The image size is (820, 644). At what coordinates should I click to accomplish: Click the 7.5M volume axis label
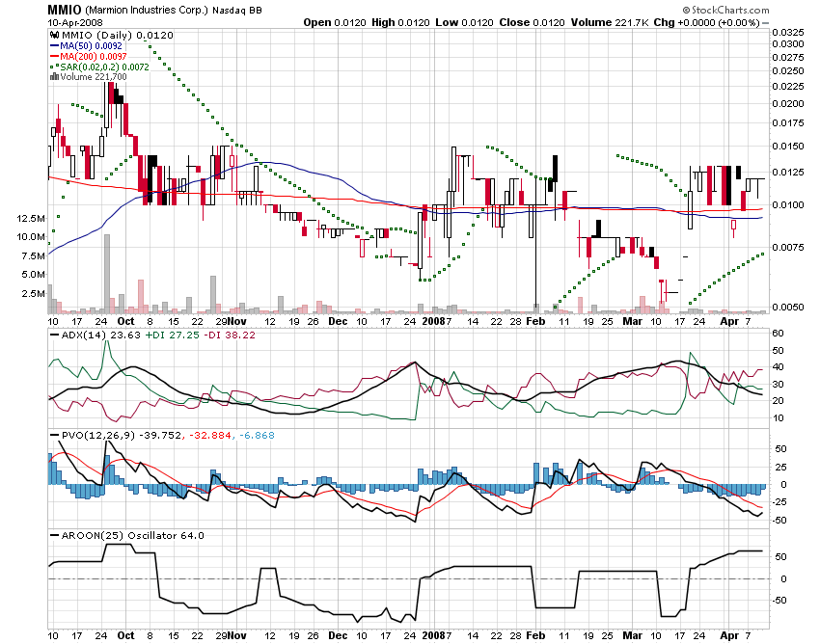point(33,256)
